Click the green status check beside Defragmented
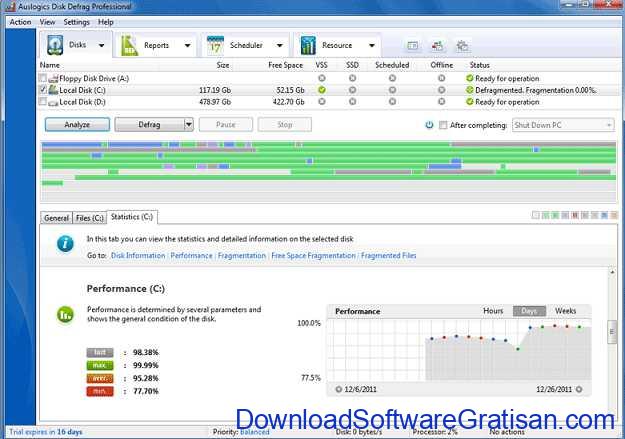 click(x=470, y=90)
